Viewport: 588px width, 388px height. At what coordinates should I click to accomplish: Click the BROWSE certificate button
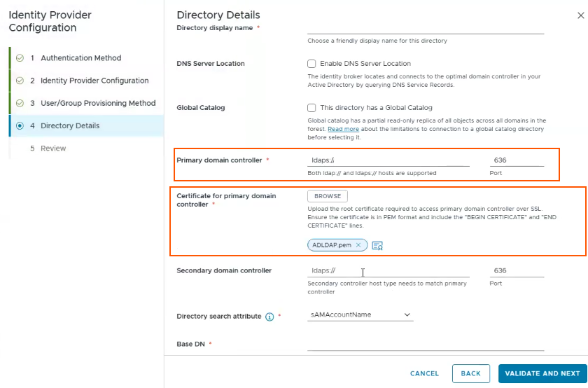coord(328,196)
